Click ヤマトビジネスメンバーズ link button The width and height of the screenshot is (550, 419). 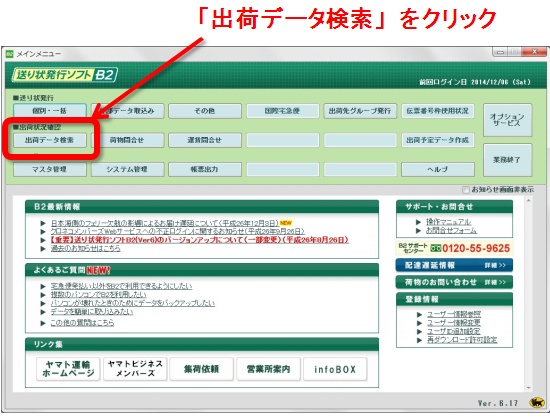[135, 369]
